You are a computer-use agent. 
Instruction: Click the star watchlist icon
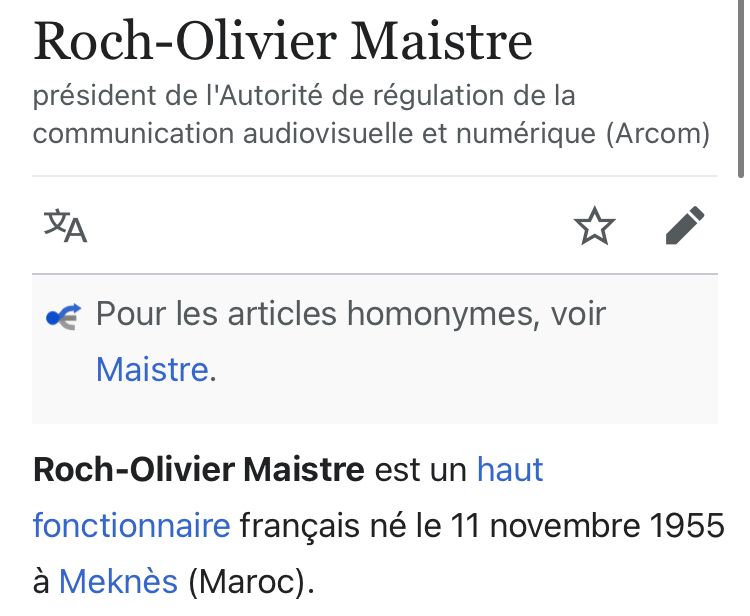(595, 227)
